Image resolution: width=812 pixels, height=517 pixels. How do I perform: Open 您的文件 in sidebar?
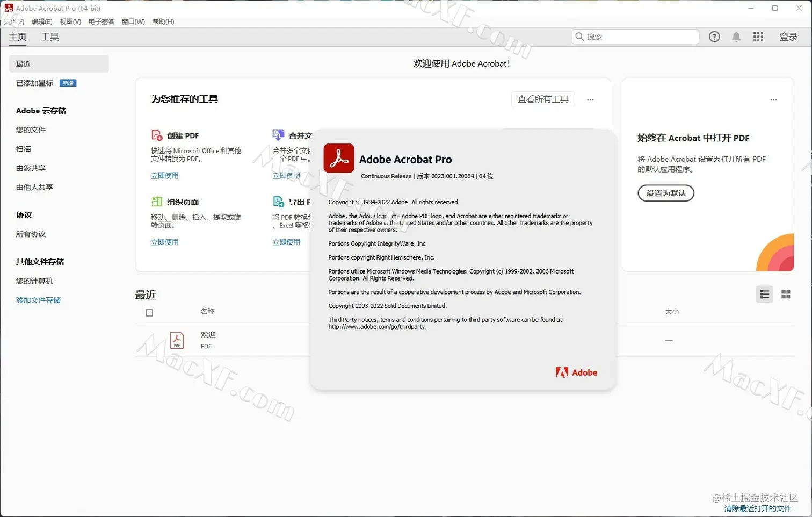point(31,130)
